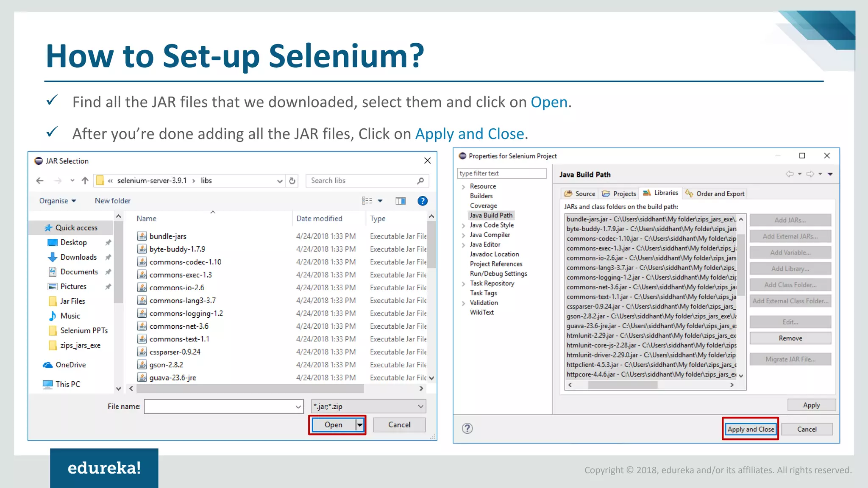This screenshot has width=868, height=488.
Task: Show the preview pane
Action: click(x=401, y=201)
